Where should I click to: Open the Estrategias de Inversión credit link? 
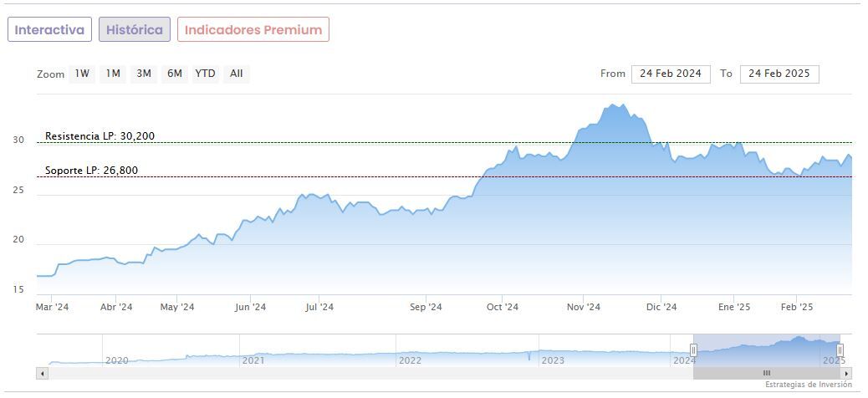[808, 385]
